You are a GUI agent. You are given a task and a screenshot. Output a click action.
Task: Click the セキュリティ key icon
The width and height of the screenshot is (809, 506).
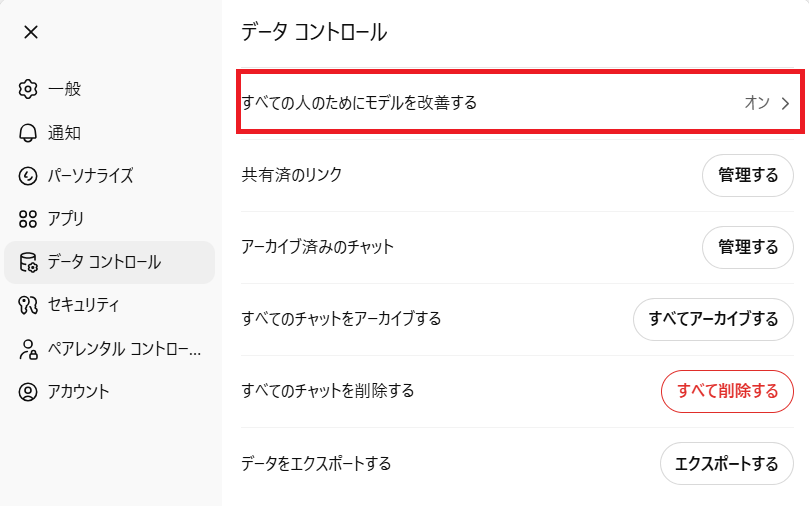pos(28,305)
